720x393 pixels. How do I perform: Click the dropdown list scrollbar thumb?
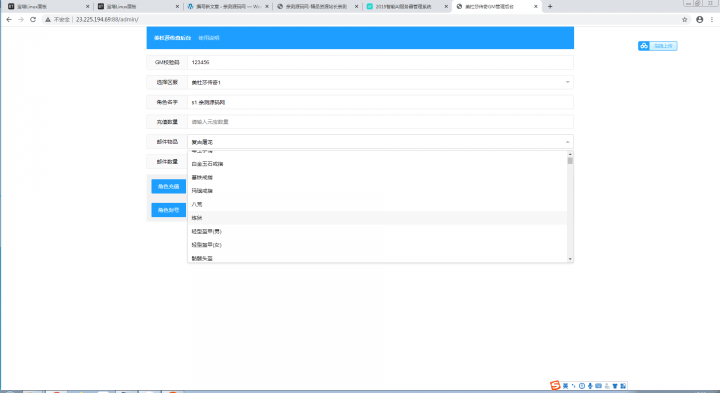click(x=570, y=161)
